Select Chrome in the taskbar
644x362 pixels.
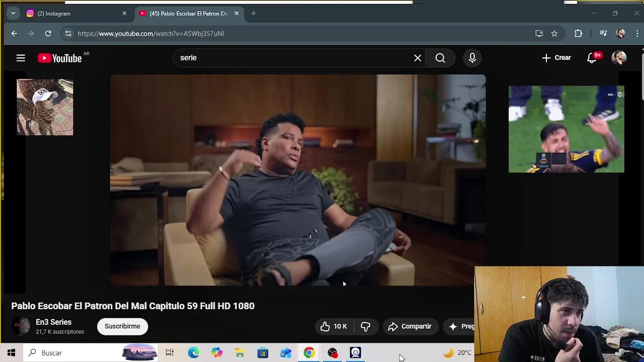pyautogui.click(x=309, y=353)
